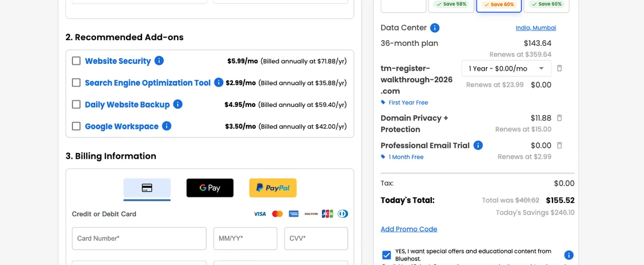Open special offers info icon
Screen dimensions: 644x265
pyautogui.click(x=569, y=255)
